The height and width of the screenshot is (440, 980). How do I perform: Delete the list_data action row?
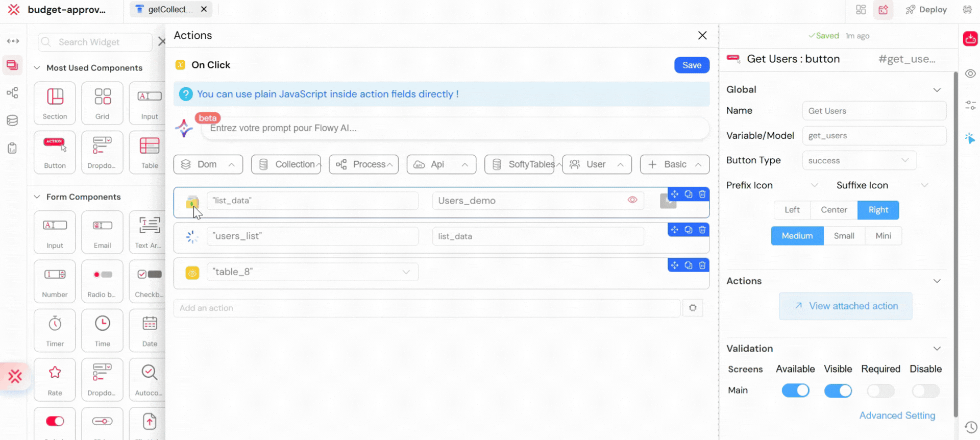pyautogui.click(x=702, y=194)
